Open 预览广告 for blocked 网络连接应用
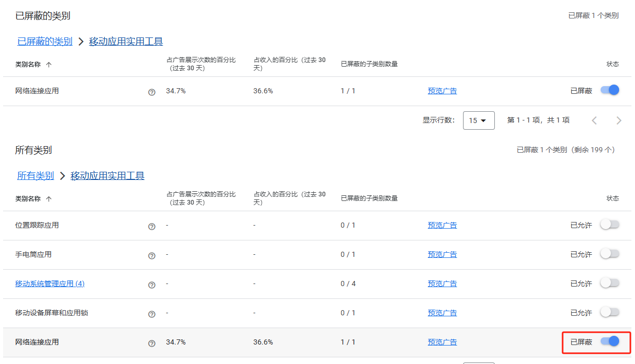 pyautogui.click(x=442, y=91)
